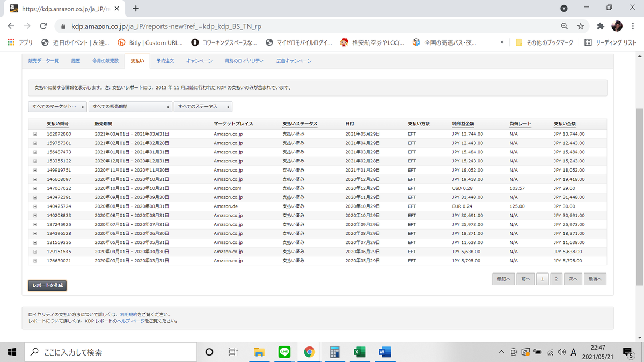
Task: Click the Windows search box
Action: click(x=111, y=352)
